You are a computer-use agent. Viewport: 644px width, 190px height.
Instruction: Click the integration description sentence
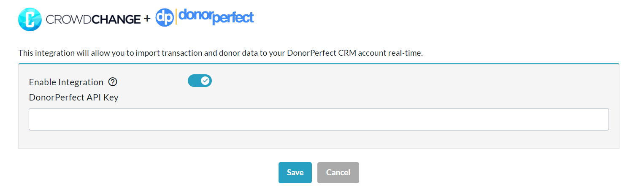point(169,54)
